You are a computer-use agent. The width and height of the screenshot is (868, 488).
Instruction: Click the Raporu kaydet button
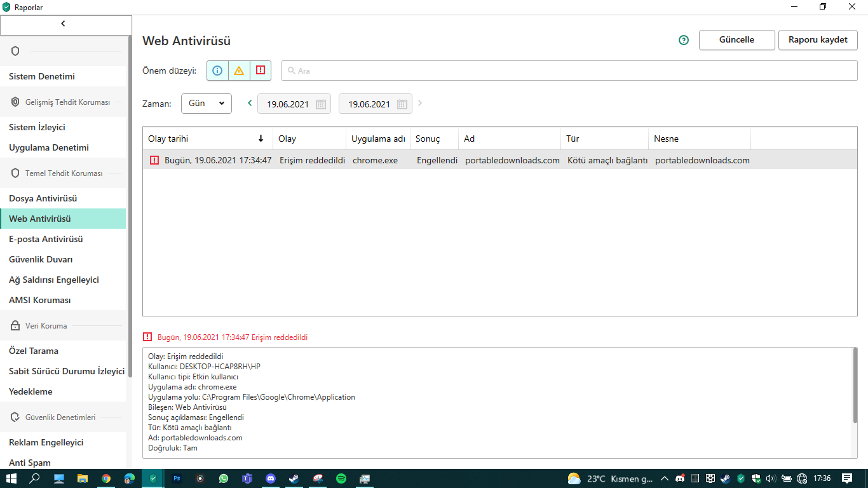click(x=818, y=40)
